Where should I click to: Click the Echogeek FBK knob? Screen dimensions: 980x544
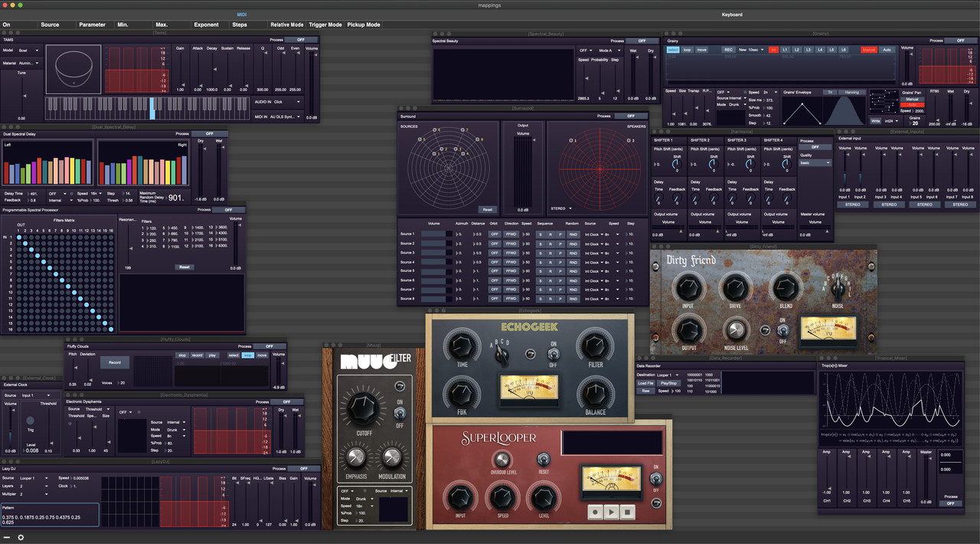click(x=462, y=395)
